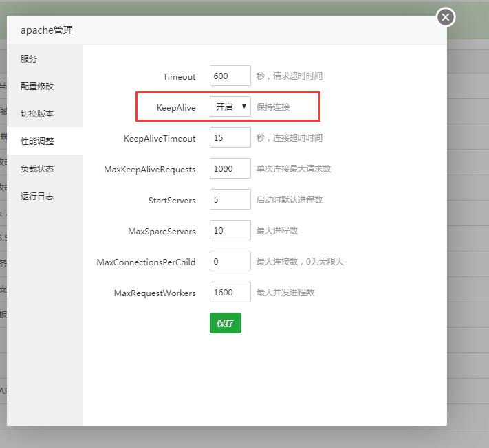View the 运行日志 tab
This screenshot has width=489, height=448.
pyautogui.click(x=45, y=196)
